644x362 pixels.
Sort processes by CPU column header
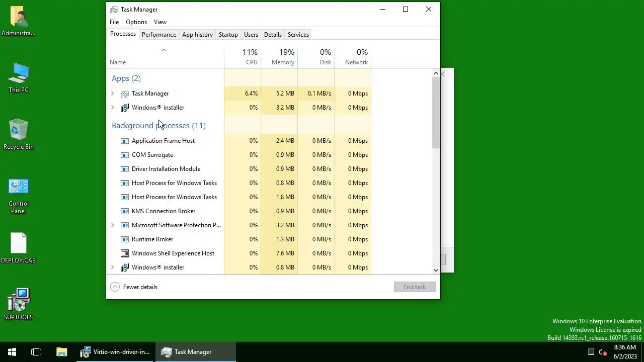point(243,57)
